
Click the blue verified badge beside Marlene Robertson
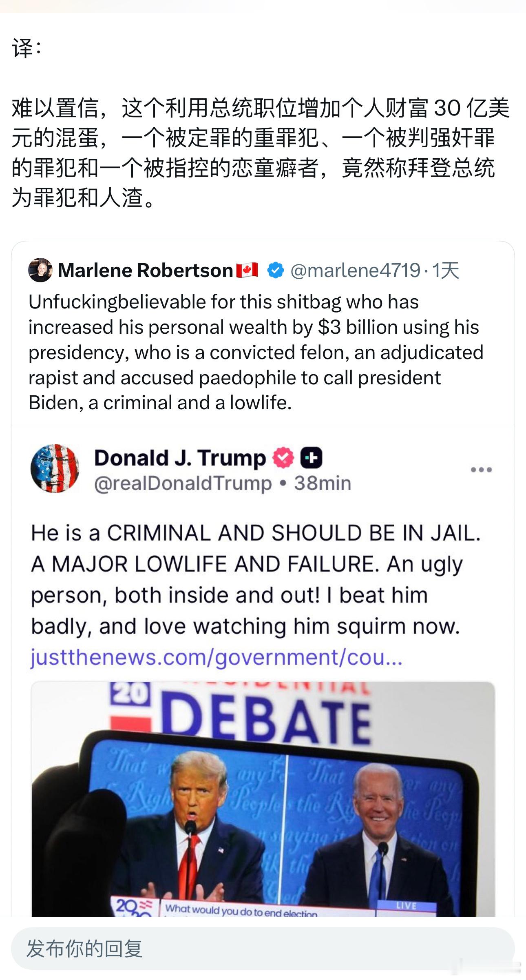point(276,270)
